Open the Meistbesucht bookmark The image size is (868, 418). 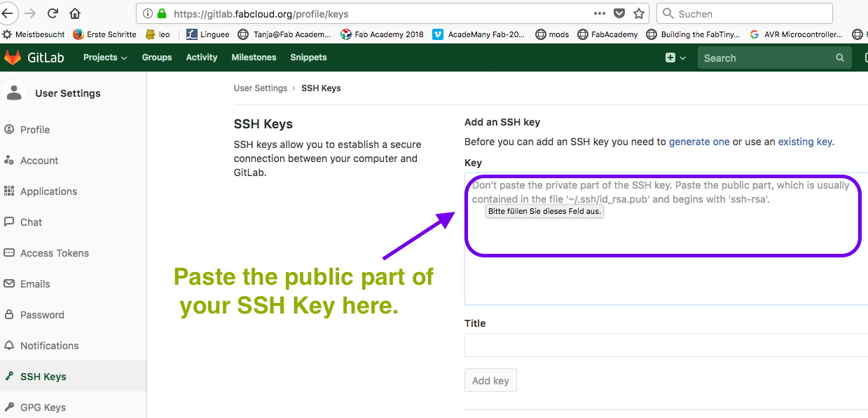click(34, 34)
